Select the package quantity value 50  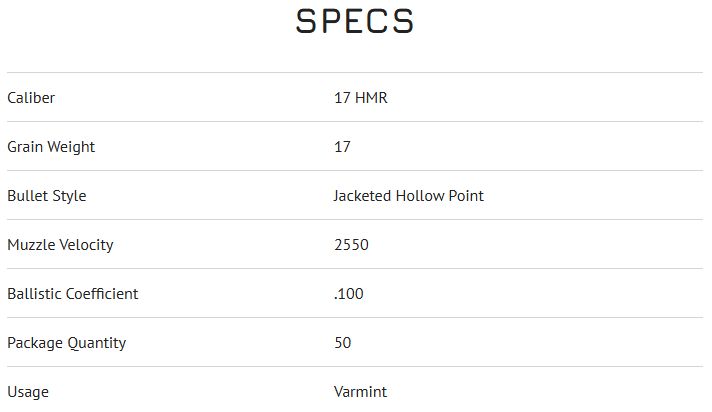tap(342, 343)
